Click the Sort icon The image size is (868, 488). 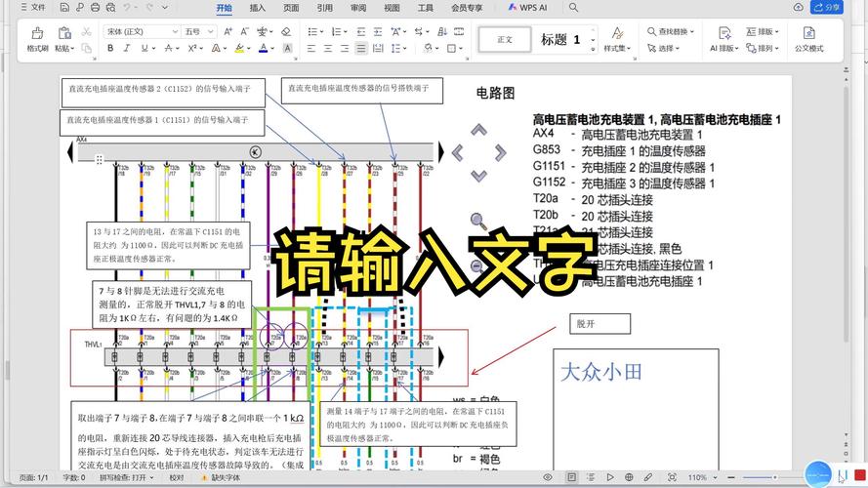point(441,31)
